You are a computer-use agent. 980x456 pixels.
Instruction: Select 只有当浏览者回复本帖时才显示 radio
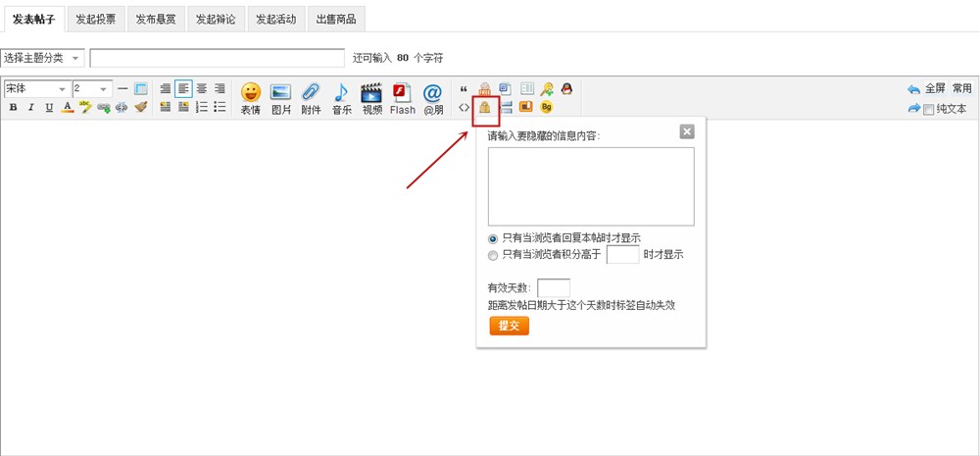493,238
